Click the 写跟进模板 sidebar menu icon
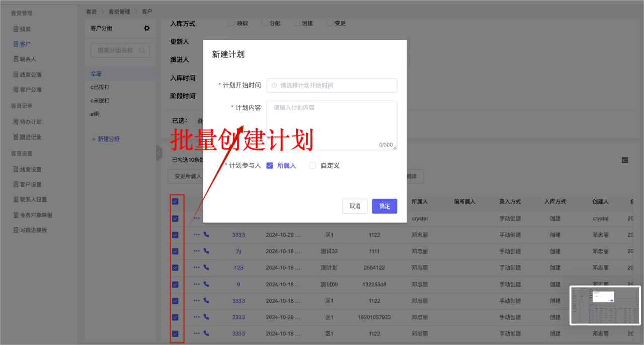644x345 pixels. [x=16, y=230]
